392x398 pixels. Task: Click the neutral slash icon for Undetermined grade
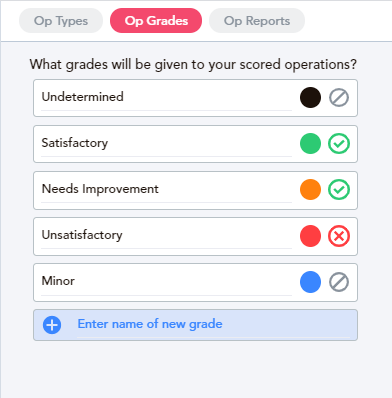click(339, 98)
